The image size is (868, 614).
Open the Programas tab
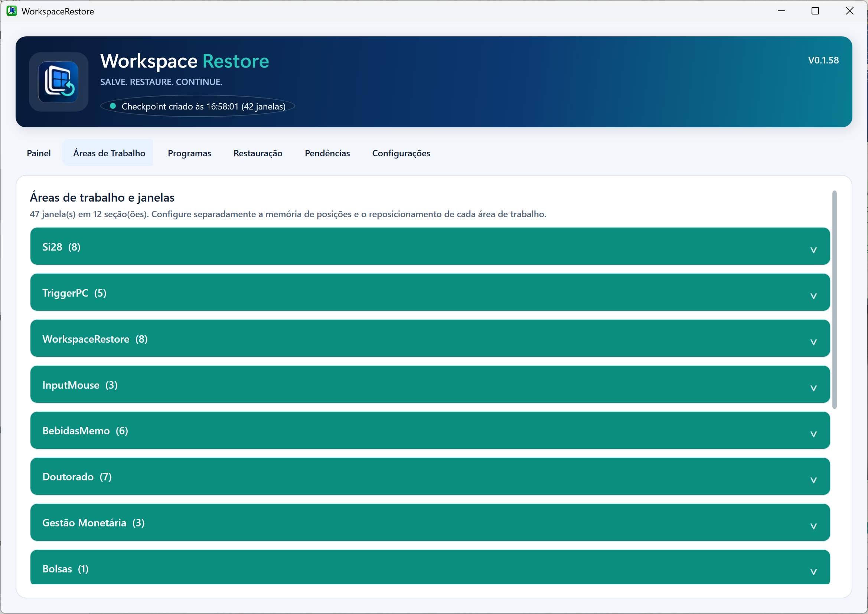pos(189,153)
